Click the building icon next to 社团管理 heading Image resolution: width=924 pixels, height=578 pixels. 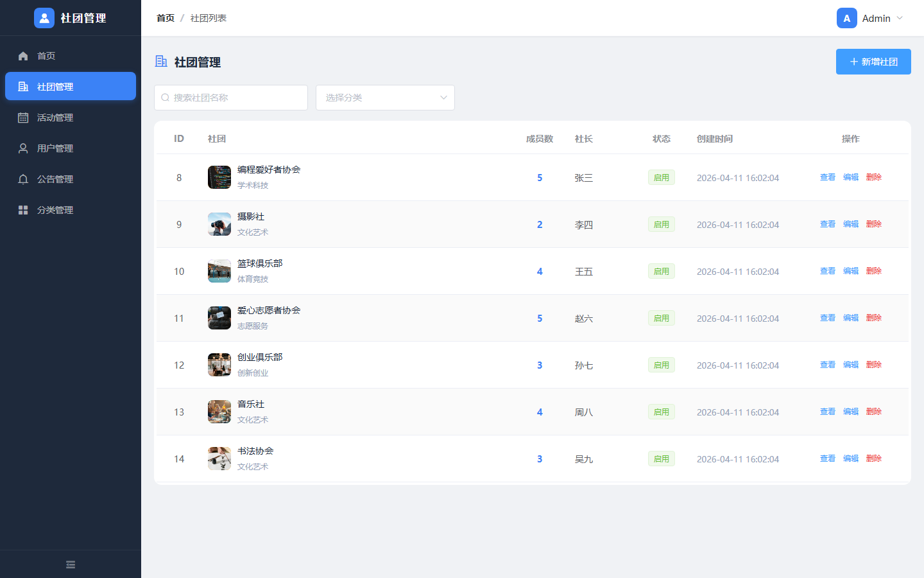[161, 61]
